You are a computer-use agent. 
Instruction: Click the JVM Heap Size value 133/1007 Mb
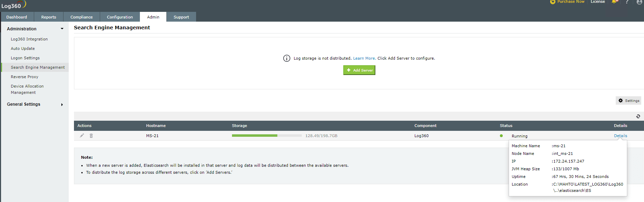pos(565,169)
